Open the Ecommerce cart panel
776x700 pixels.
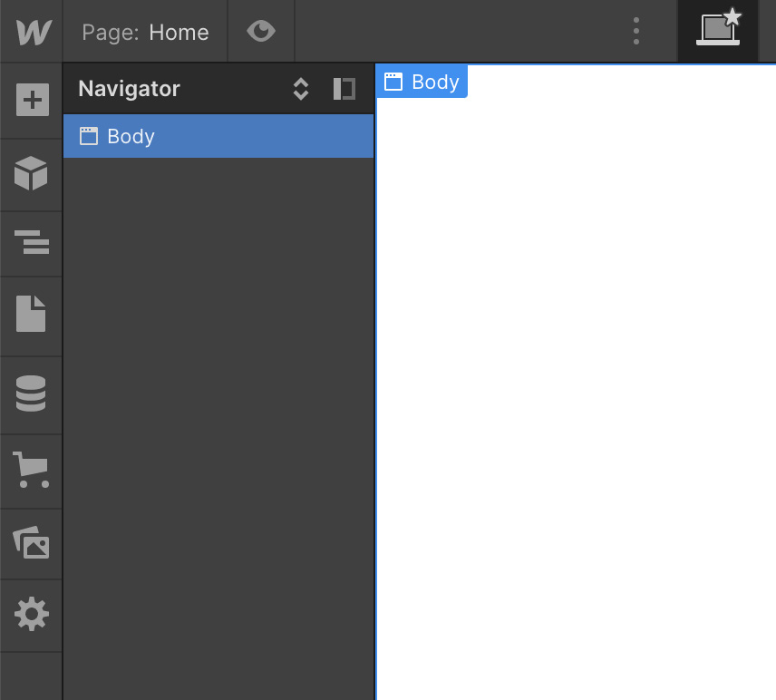32,470
